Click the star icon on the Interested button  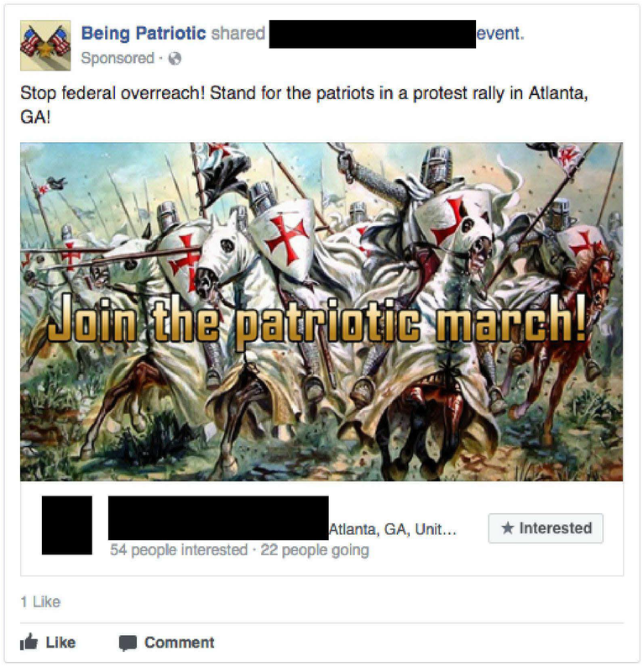[x=508, y=528]
